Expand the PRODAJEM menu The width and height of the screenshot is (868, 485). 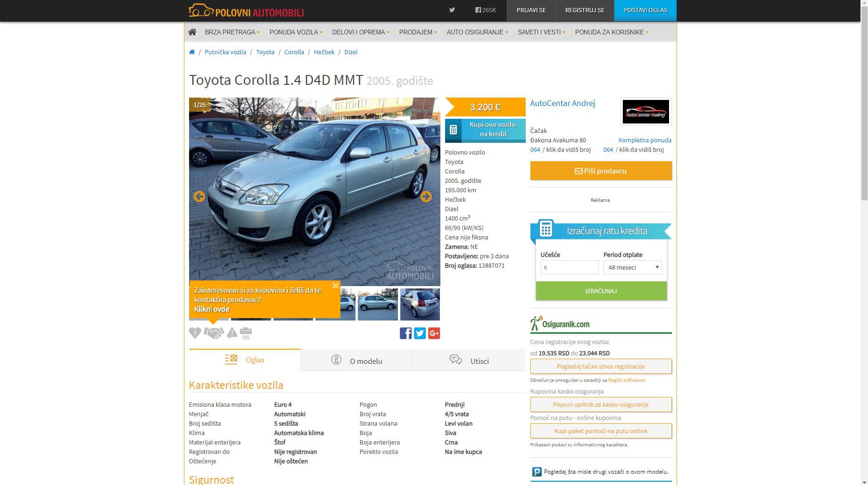tap(418, 32)
